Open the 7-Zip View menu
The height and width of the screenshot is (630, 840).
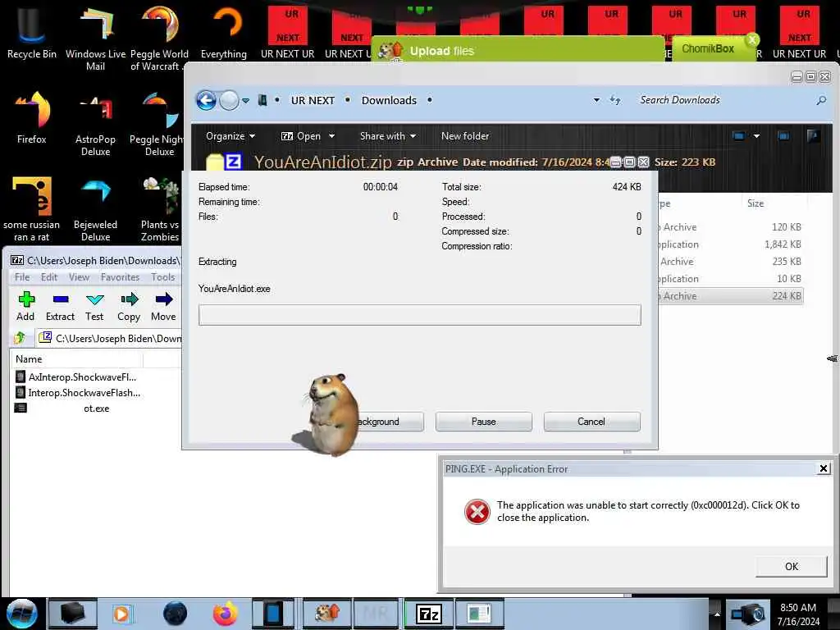(x=79, y=277)
